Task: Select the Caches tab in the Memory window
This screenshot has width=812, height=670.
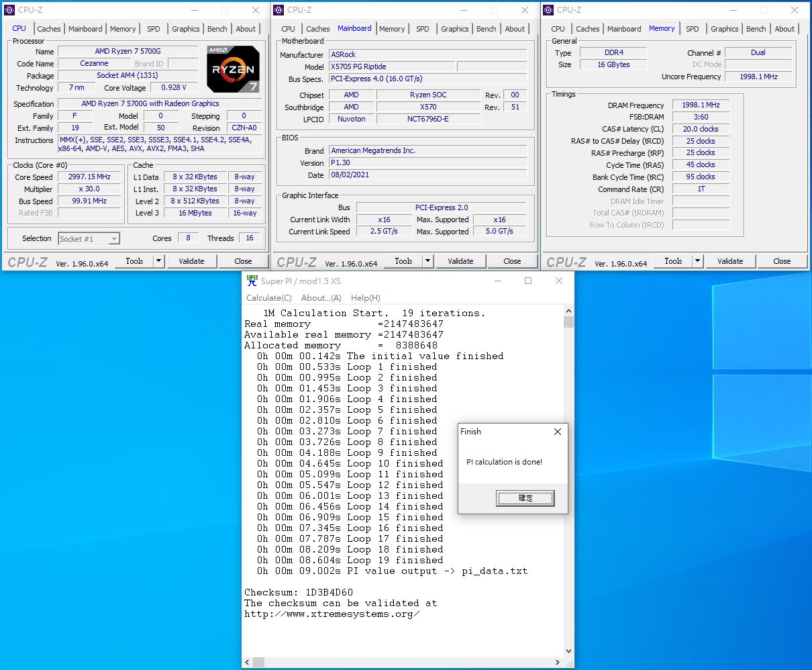Action: point(588,29)
